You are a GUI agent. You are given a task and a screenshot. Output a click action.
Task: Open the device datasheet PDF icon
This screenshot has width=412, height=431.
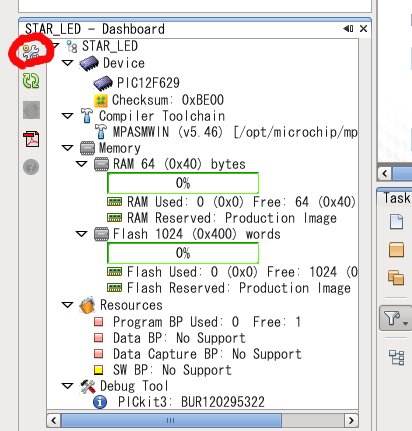click(31, 139)
